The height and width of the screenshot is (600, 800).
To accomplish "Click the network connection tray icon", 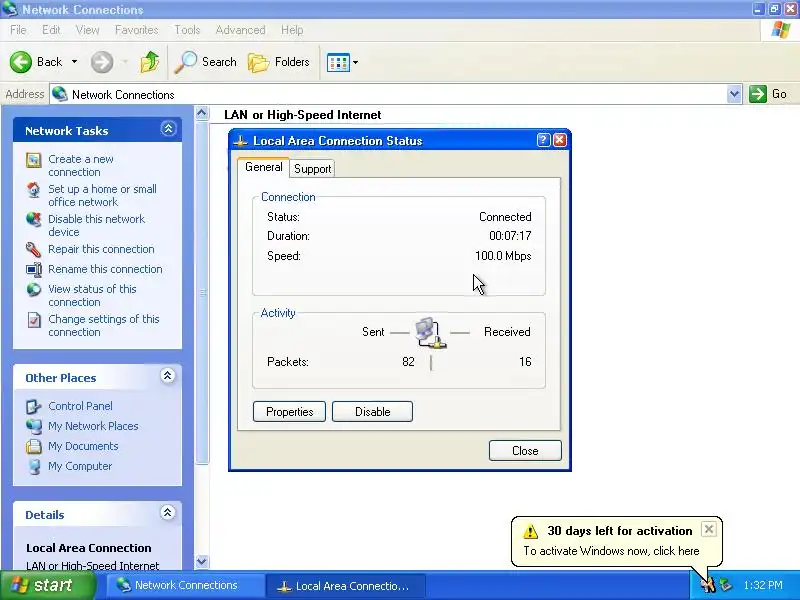I will tap(725, 585).
